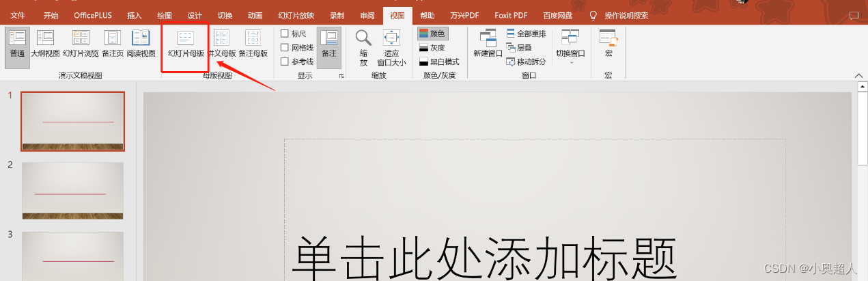Click the Tell Me search (操作说明搜索)
868x281 pixels.
click(626, 15)
